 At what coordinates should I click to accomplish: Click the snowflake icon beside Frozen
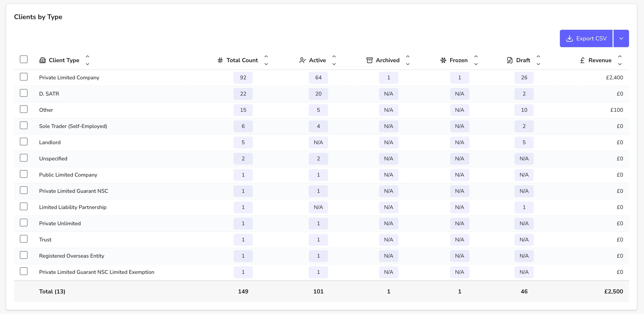[443, 60]
